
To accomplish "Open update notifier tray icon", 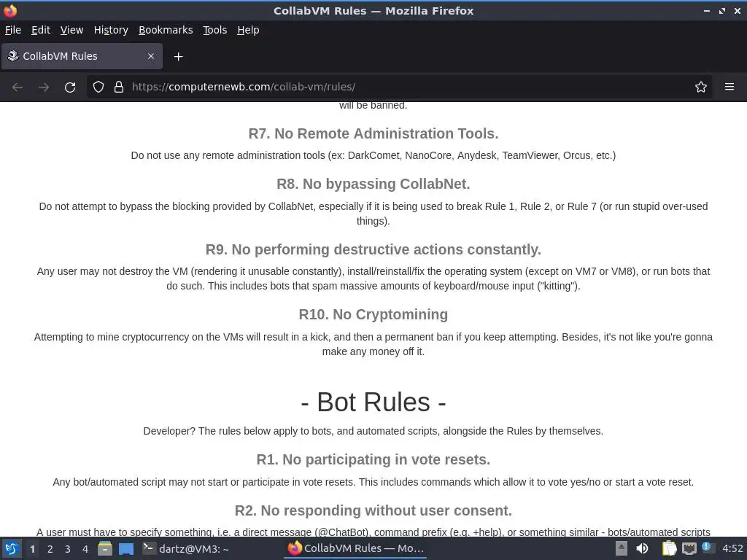I will 707,548.
